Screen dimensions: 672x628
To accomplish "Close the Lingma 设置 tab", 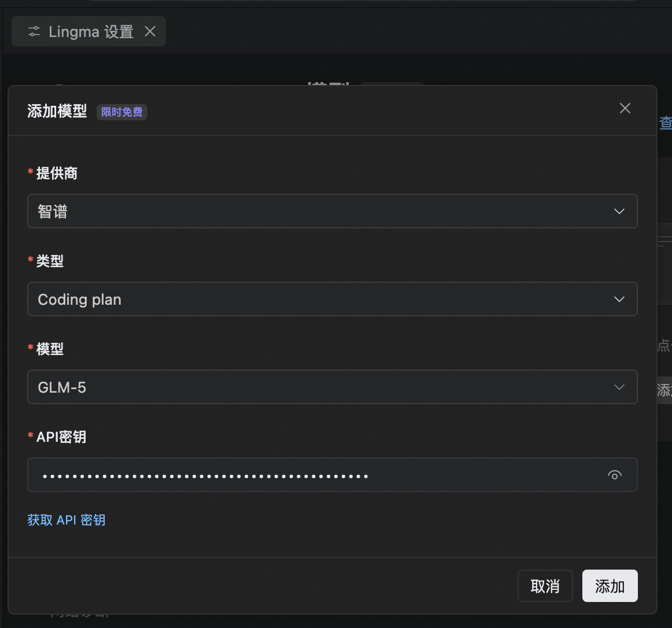I will point(150,31).
